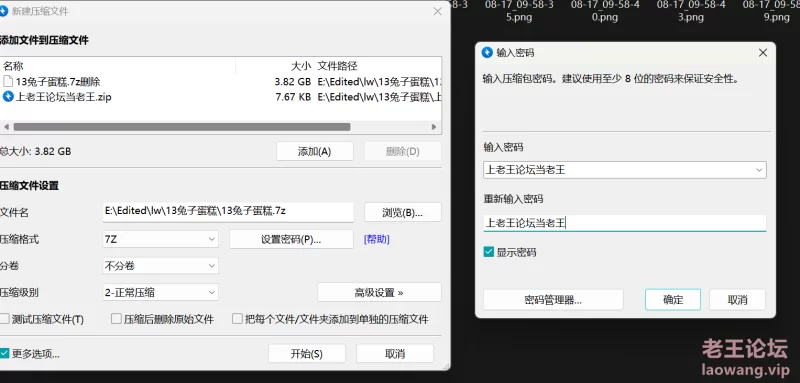Click the 添加(A) button
The width and height of the screenshot is (800, 383).
coord(315,151)
